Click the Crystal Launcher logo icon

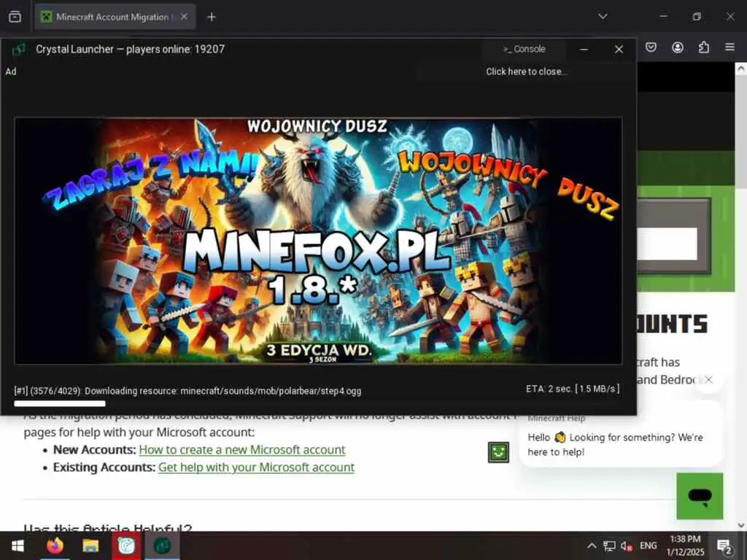(18, 49)
